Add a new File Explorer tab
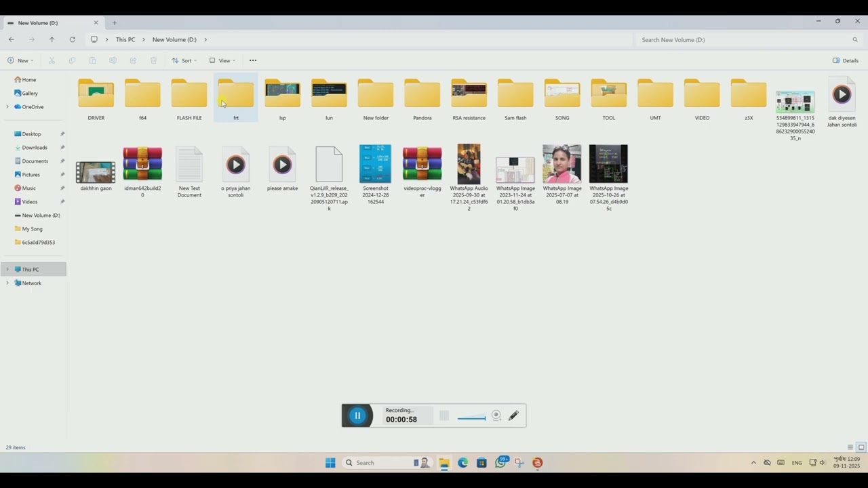The width and height of the screenshot is (868, 488). pyautogui.click(x=115, y=23)
